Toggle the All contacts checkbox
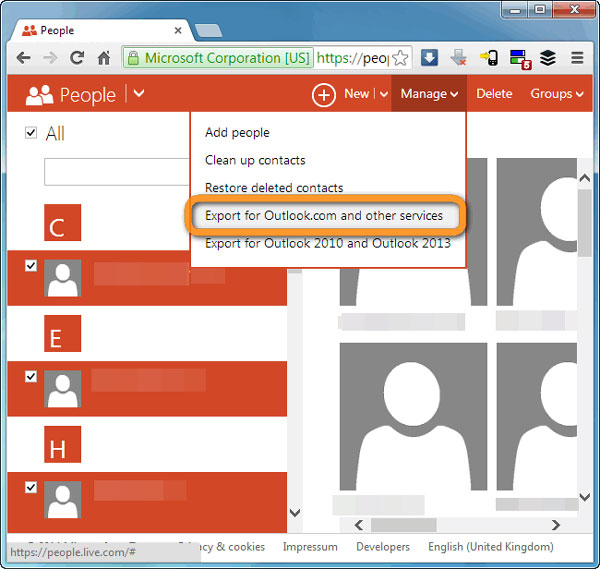Viewport: 600px width, 569px height. (31, 133)
